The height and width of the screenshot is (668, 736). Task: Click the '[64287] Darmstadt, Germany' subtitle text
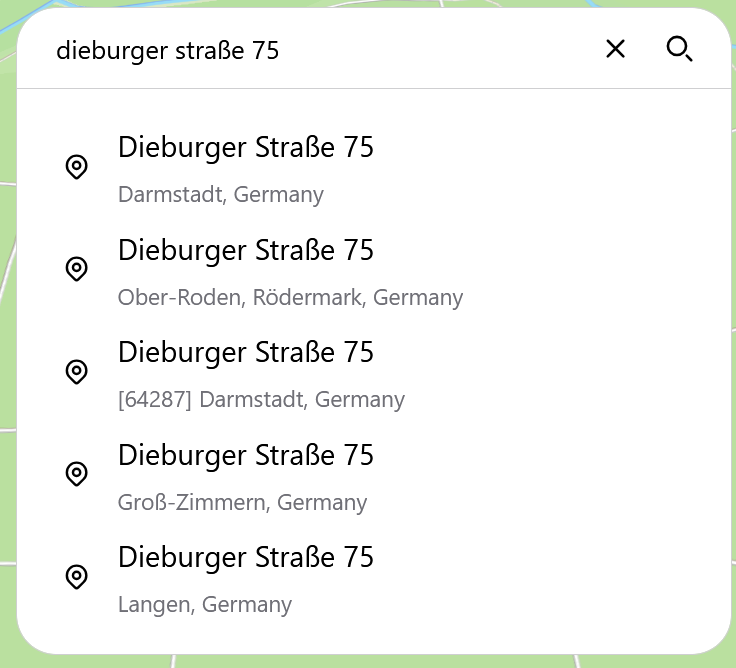tap(261, 400)
